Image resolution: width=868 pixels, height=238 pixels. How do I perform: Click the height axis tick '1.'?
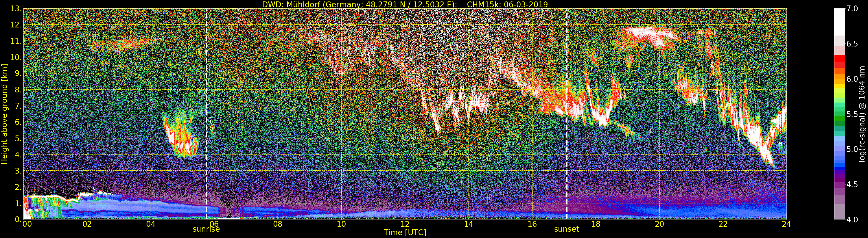click(x=18, y=203)
